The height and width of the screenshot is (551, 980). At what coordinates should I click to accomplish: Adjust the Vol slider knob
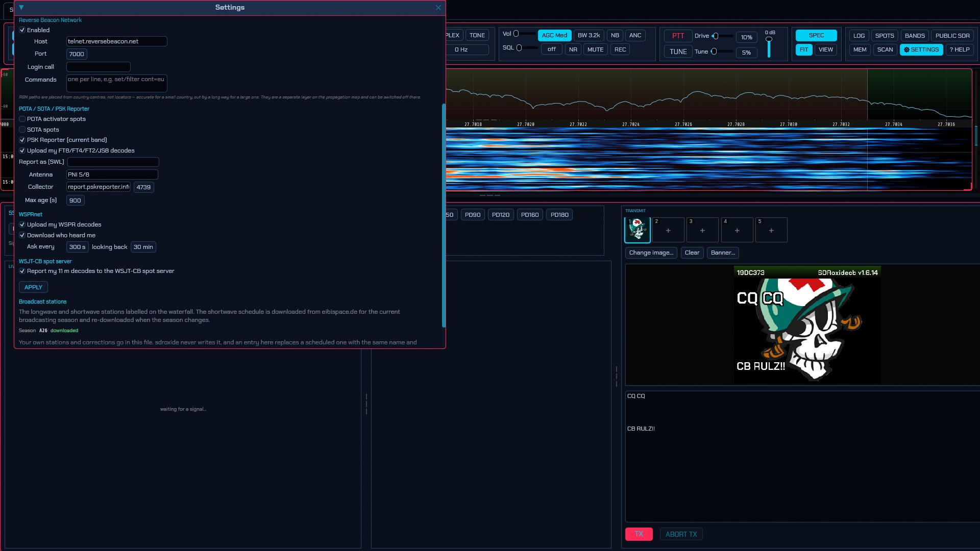coord(516,34)
